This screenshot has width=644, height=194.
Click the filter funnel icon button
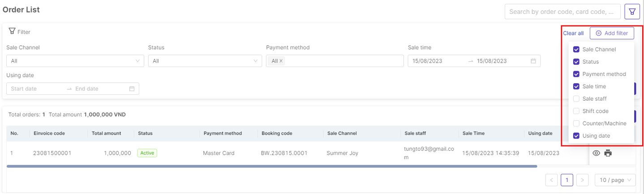click(632, 12)
